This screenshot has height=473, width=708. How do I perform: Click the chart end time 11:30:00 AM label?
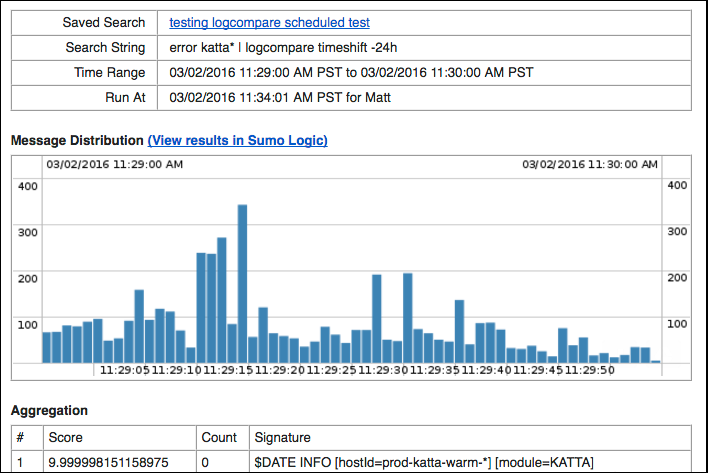pyautogui.click(x=590, y=164)
